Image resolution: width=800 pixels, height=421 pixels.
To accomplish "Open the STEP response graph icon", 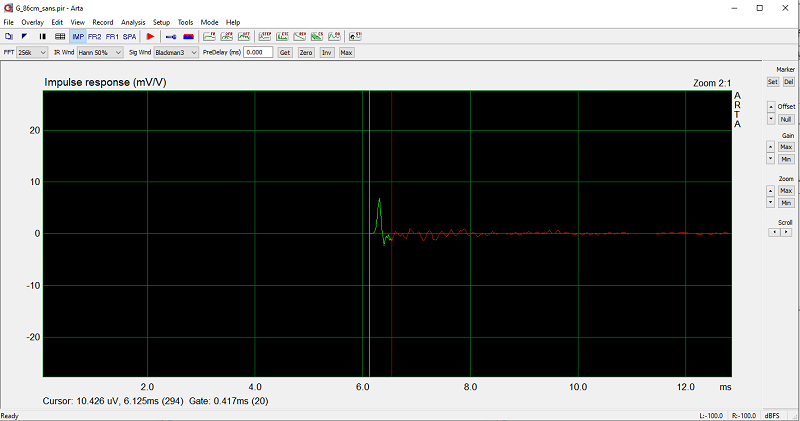I will [x=265, y=36].
